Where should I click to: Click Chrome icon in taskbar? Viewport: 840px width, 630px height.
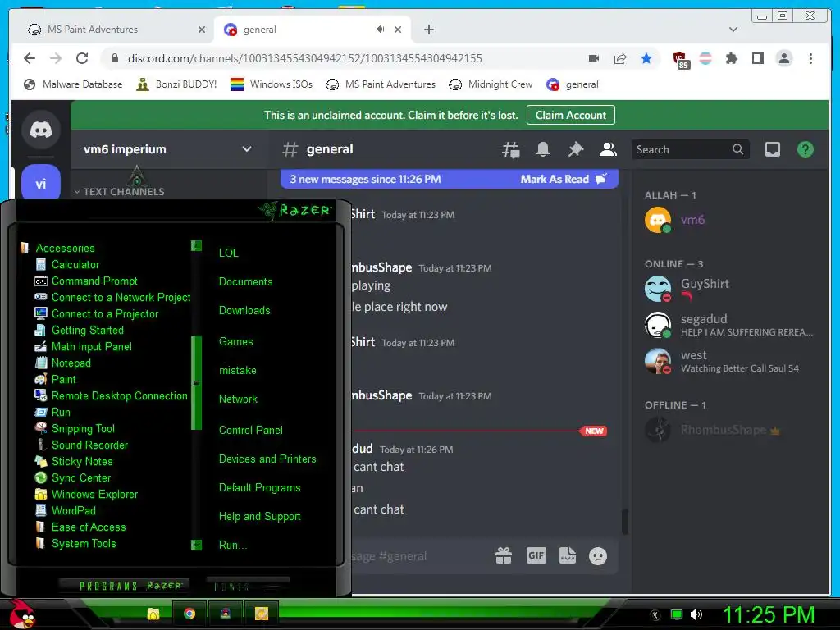189,614
